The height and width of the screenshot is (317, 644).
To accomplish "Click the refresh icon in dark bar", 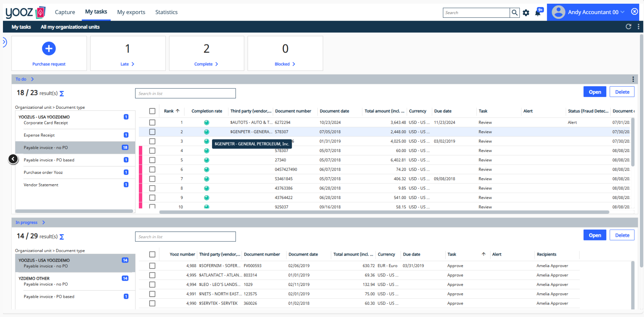I will 628,27.
